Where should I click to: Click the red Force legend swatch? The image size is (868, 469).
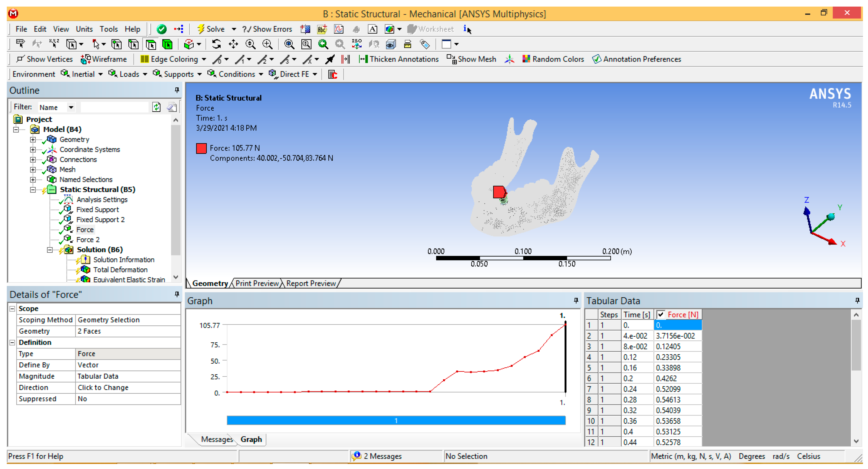pos(201,148)
